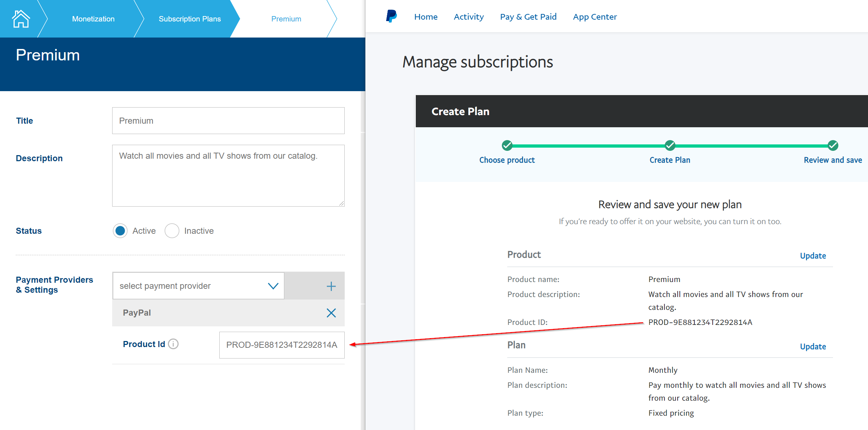The width and height of the screenshot is (868, 430).
Task: Click the Choose product checkmark step
Action: pos(507,145)
